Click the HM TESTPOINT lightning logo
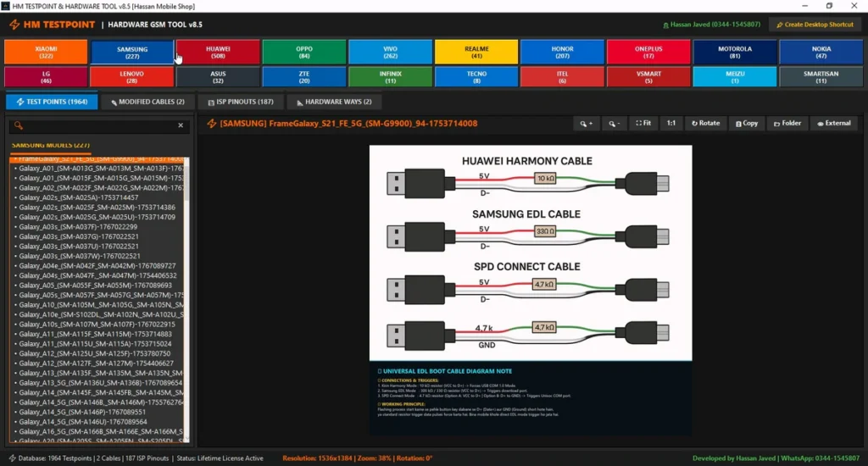868x466 pixels. coord(14,25)
